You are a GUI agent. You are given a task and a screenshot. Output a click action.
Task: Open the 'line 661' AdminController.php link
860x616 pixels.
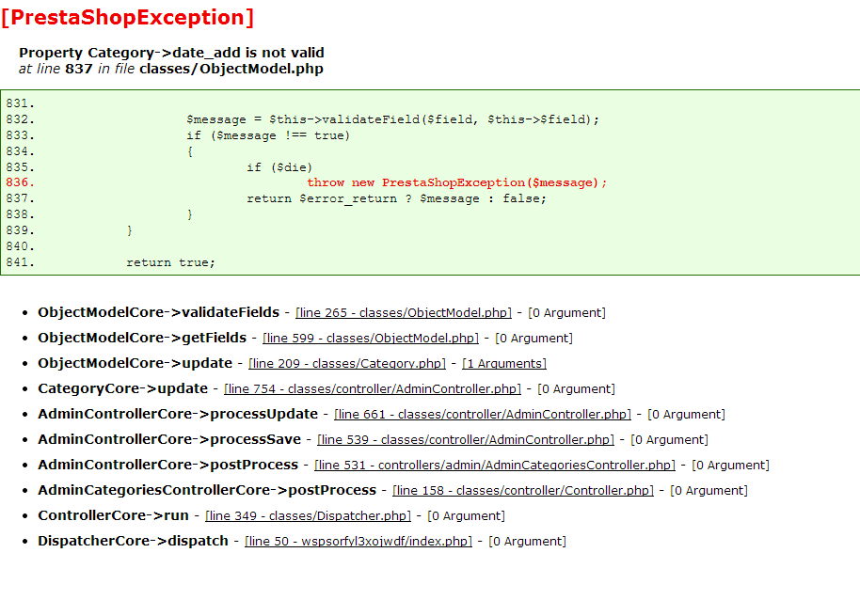482,415
